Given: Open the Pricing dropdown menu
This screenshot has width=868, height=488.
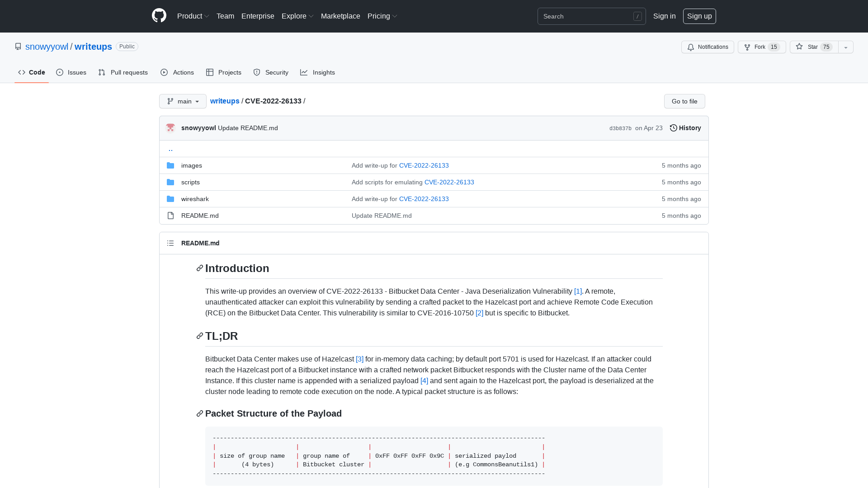Looking at the screenshot, I should [x=382, y=16].
